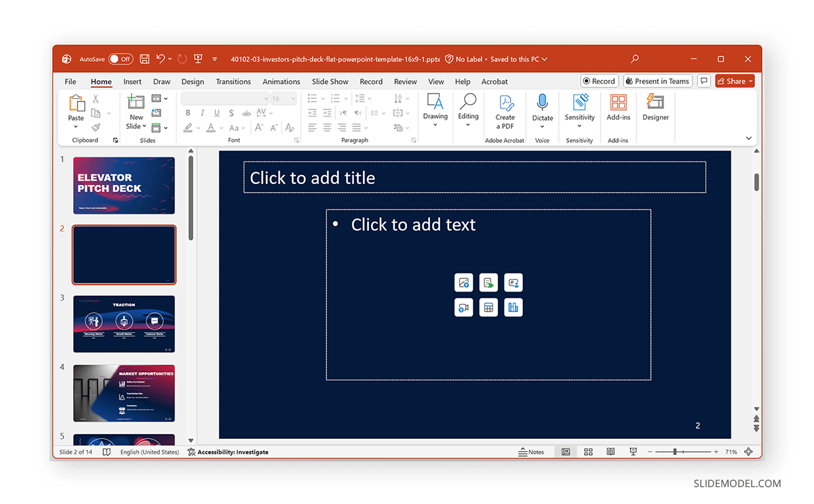Toggle bold formatting
Screen dimensions: 814x504
pyautogui.click(x=188, y=113)
